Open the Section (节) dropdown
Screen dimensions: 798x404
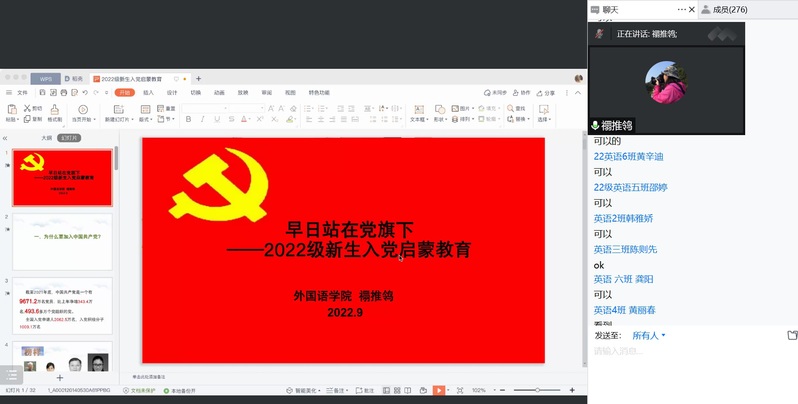166,119
